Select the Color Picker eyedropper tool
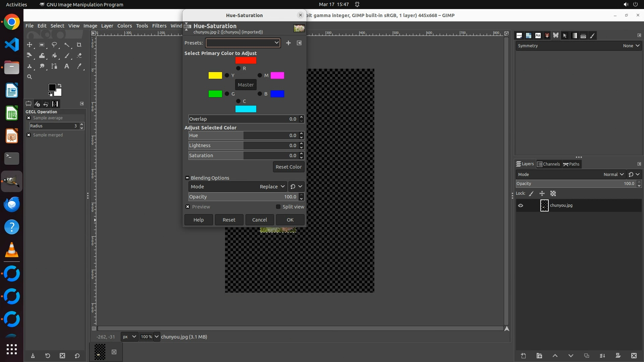The image size is (644, 362). click(79, 66)
